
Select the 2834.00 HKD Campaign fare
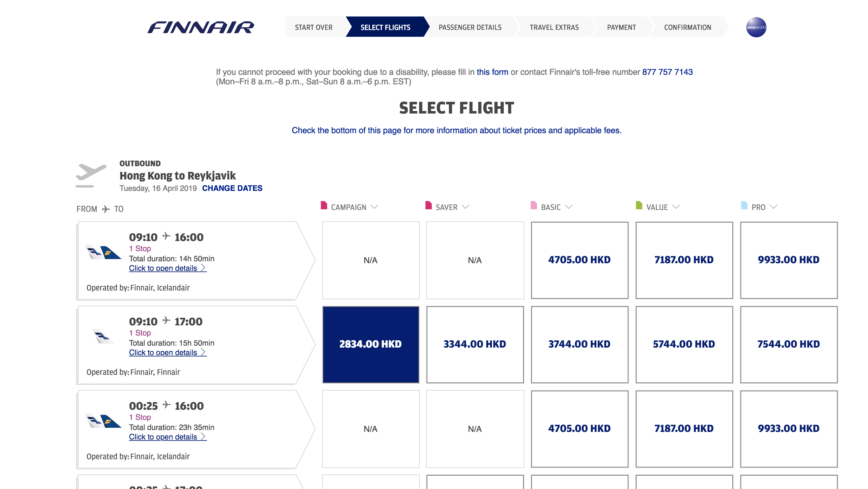point(370,344)
